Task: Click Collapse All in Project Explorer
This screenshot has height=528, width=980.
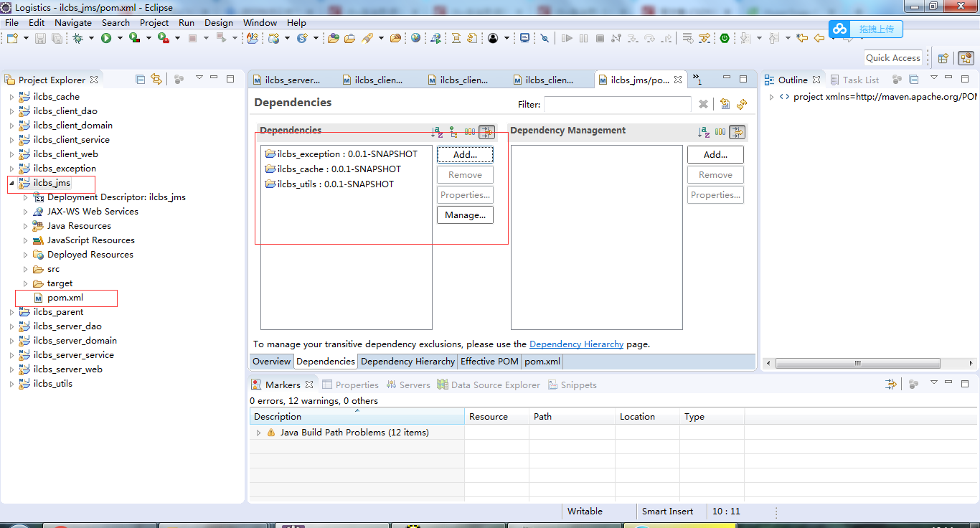Action: coord(141,79)
